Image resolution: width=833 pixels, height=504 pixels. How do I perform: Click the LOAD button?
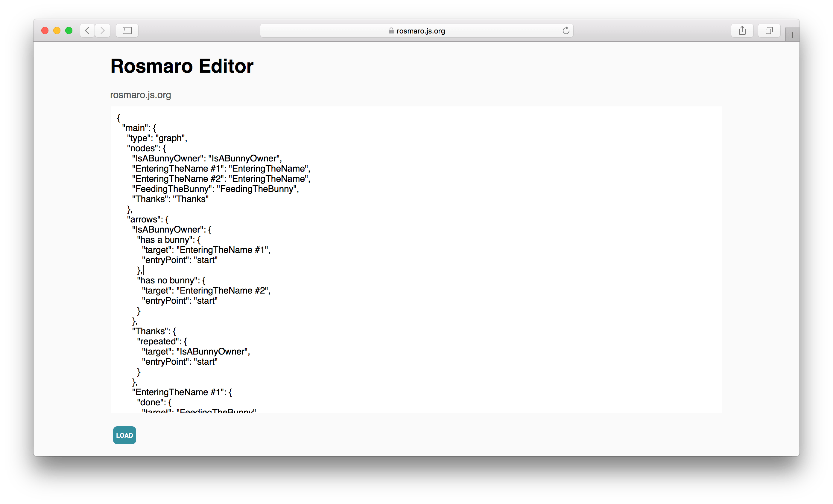[x=124, y=435]
